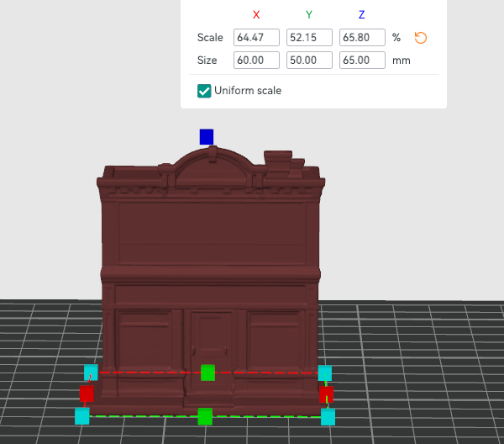The width and height of the screenshot is (504, 444).
Task: Edit the Z size field showing 65.00
Action: pos(362,61)
